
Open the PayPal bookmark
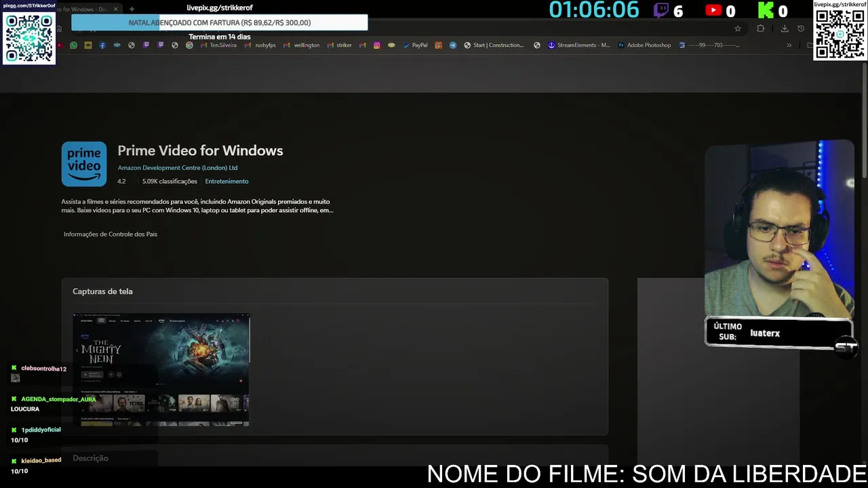(x=415, y=45)
